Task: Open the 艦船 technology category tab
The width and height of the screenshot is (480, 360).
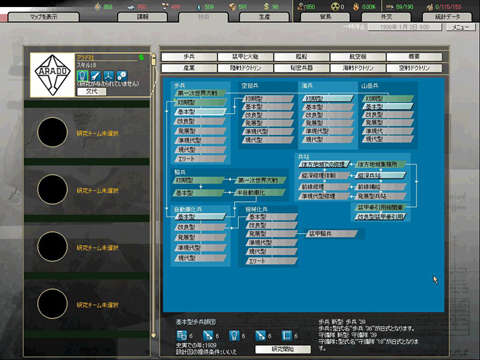Action: 302,57
